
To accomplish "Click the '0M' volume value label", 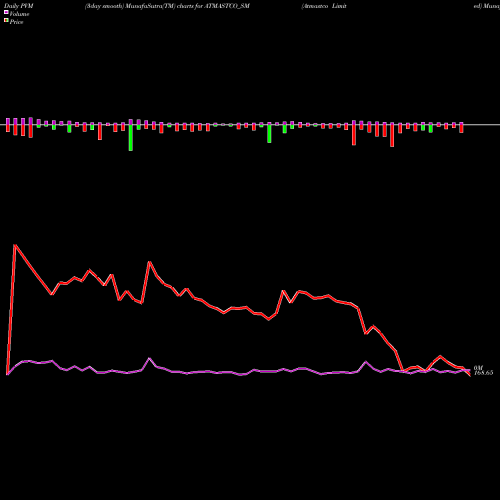I will coord(478,368).
